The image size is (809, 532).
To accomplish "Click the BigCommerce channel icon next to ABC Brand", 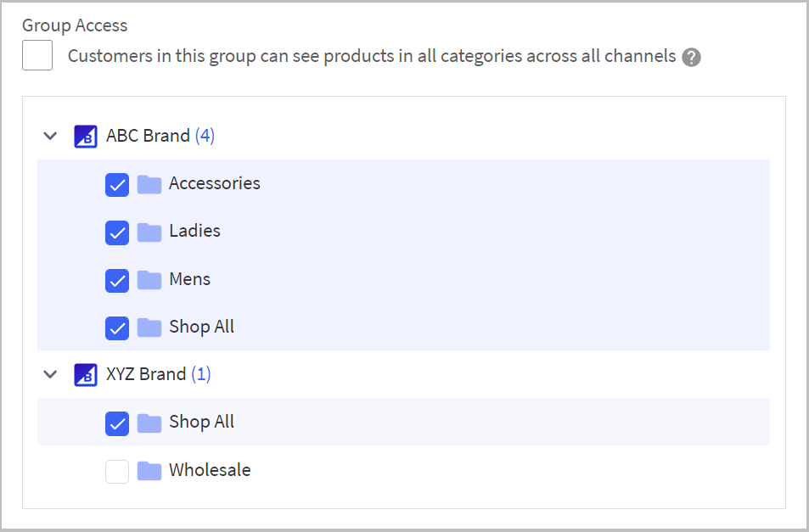I will 86,136.
